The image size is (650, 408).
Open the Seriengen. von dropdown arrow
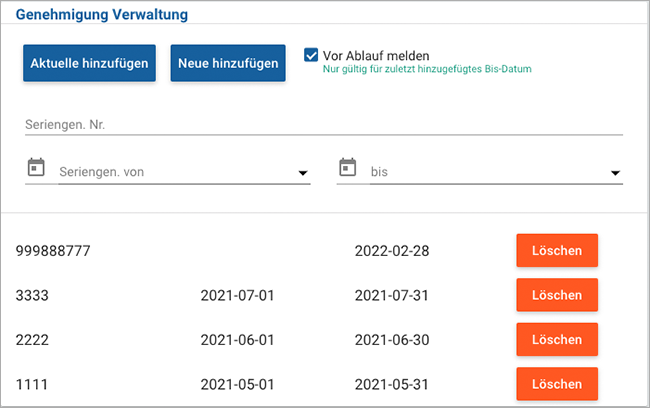click(303, 173)
